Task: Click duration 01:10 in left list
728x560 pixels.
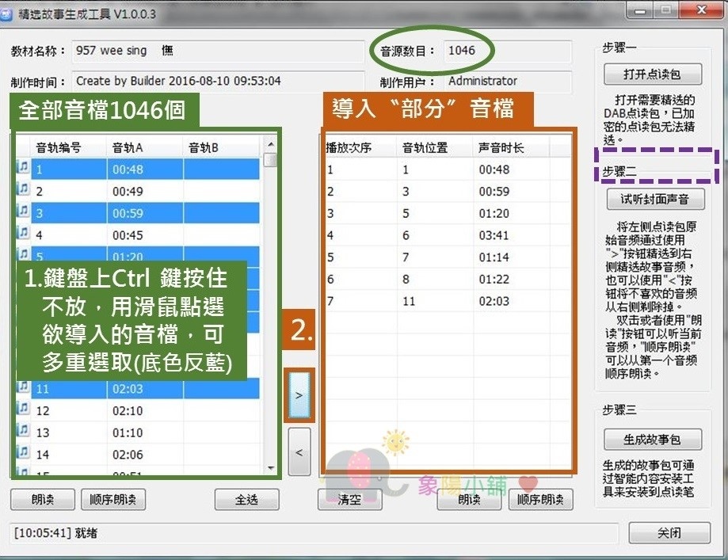Action: tap(128, 432)
